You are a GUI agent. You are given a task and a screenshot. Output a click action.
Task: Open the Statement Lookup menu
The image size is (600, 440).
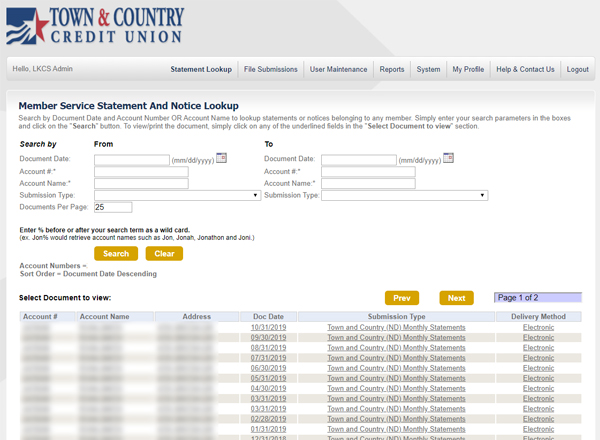(201, 69)
